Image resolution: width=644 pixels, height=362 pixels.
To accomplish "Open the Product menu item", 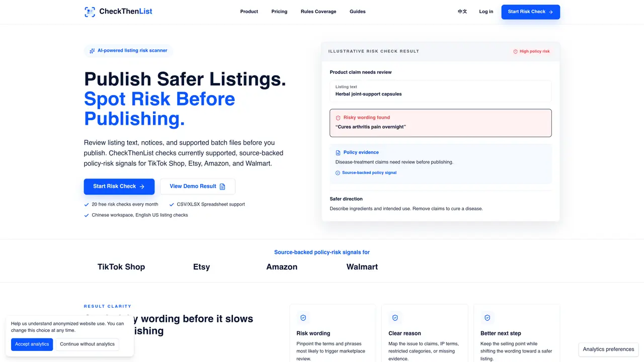I will pyautogui.click(x=249, y=12).
